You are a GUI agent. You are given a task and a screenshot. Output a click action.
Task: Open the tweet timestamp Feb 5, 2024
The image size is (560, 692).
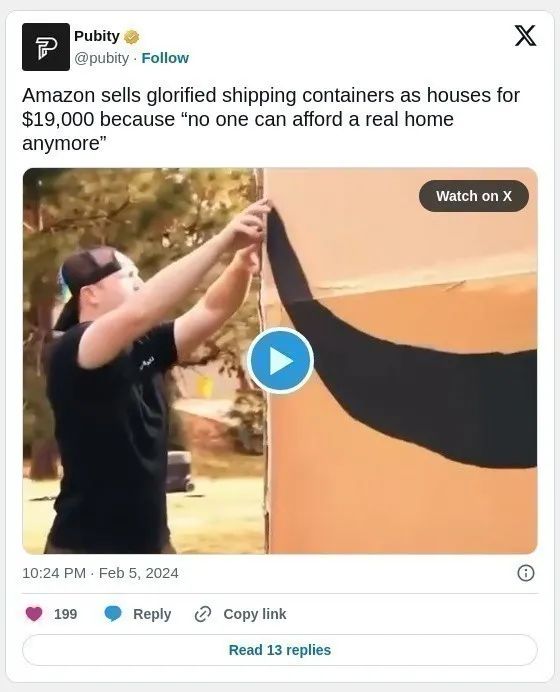tap(100, 573)
